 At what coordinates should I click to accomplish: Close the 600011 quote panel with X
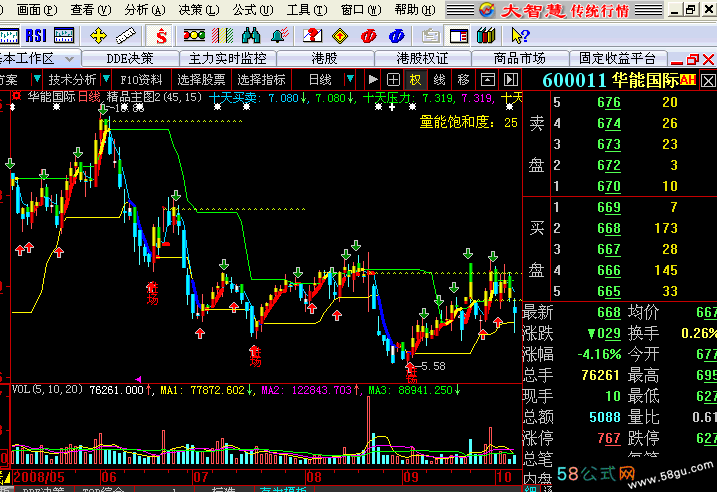tap(708, 81)
